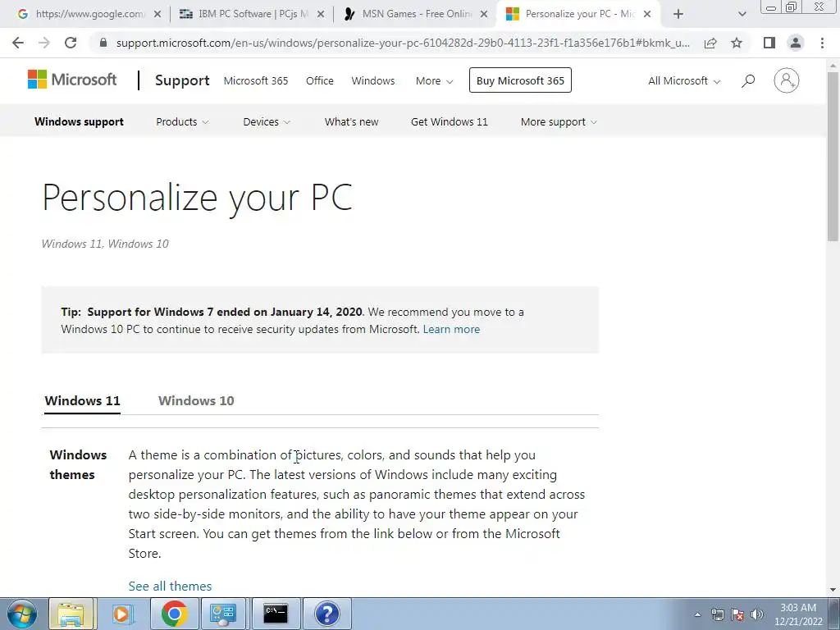Open Get Windows 11 link
The height and width of the screenshot is (630, 840).
(450, 121)
